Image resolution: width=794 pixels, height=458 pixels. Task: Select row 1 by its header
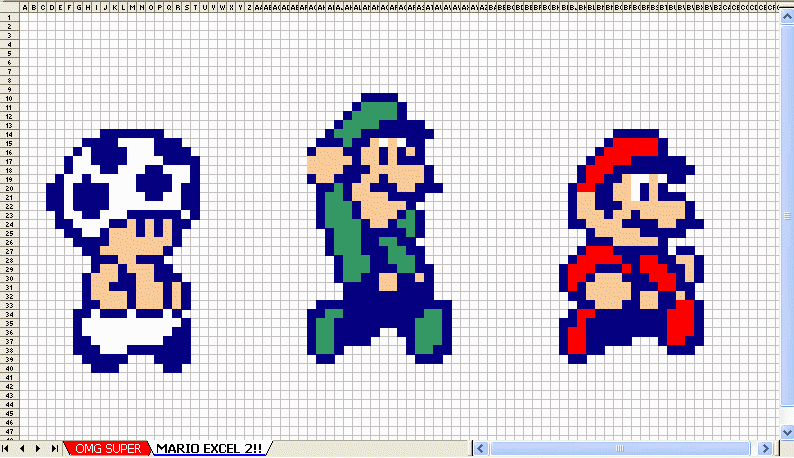click(x=10, y=17)
